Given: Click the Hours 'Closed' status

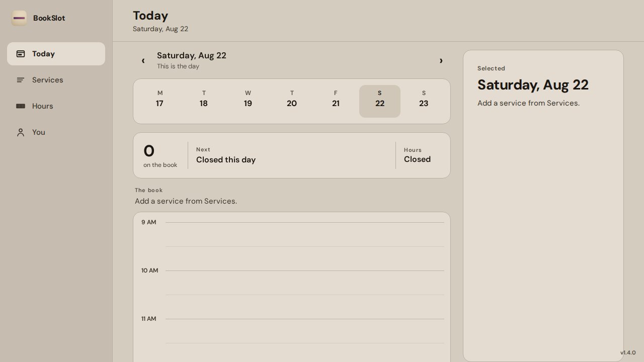Looking at the screenshot, I should pyautogui.click(x=417, y=159).
